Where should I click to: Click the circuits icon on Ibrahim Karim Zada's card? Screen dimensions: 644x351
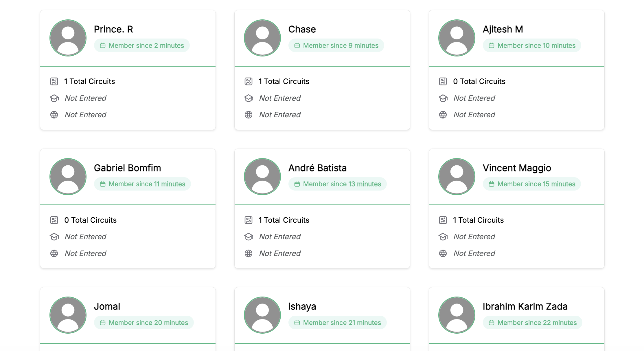[443, 350]
